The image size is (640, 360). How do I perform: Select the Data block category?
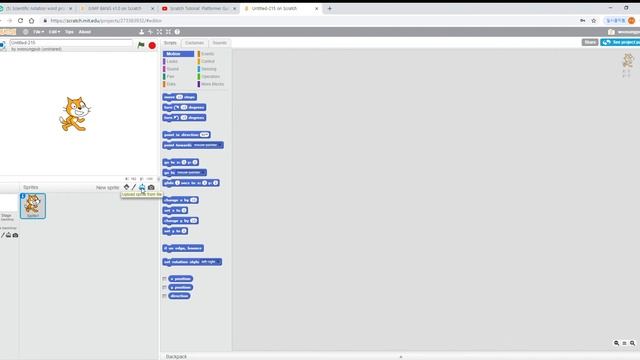(x=171, y=84)
